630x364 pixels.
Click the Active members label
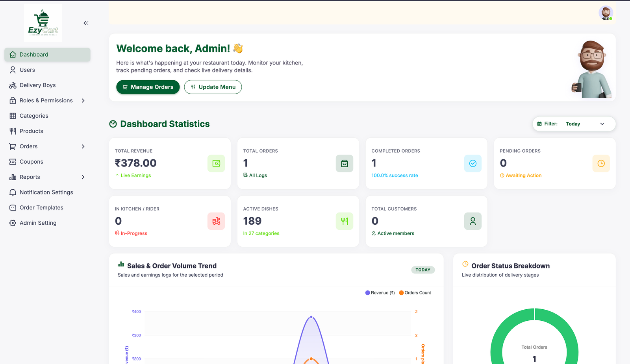393,233
